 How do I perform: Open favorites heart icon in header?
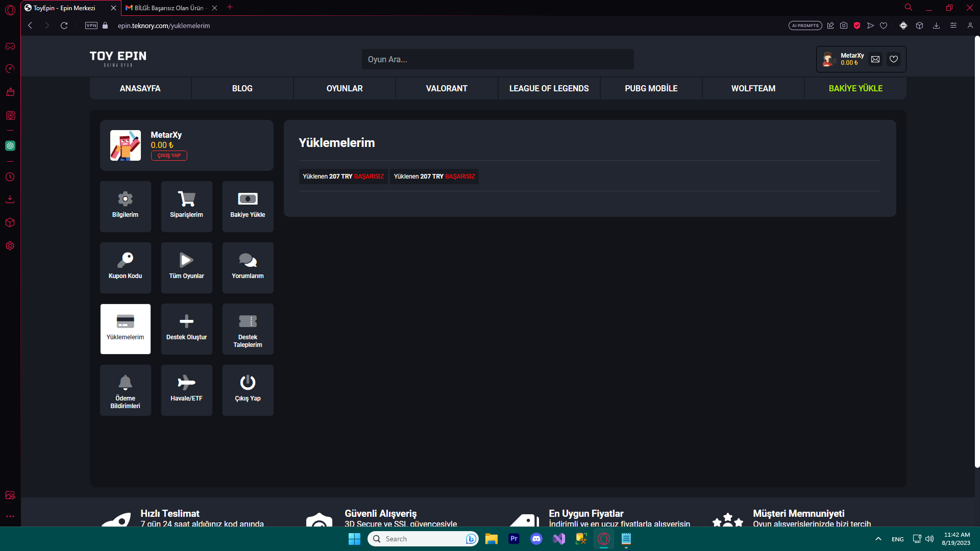tap(894, 59)
